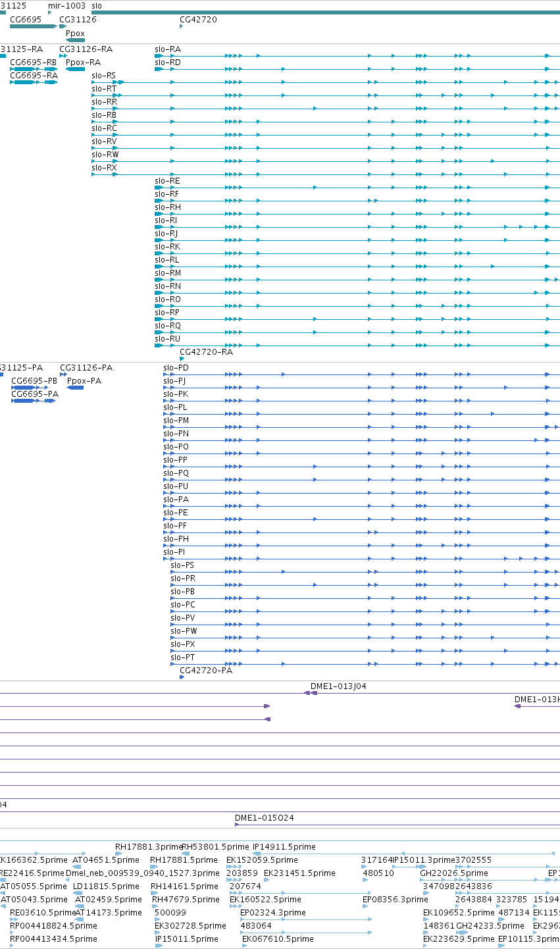
Task: Open the slo-PD protein label
Action: point(176,368)
